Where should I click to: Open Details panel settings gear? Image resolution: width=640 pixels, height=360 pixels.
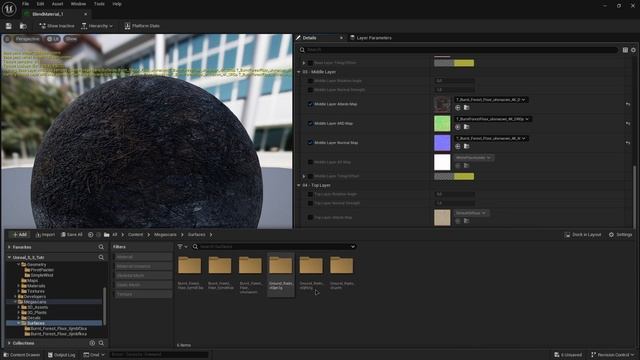[x=633, y=50]
